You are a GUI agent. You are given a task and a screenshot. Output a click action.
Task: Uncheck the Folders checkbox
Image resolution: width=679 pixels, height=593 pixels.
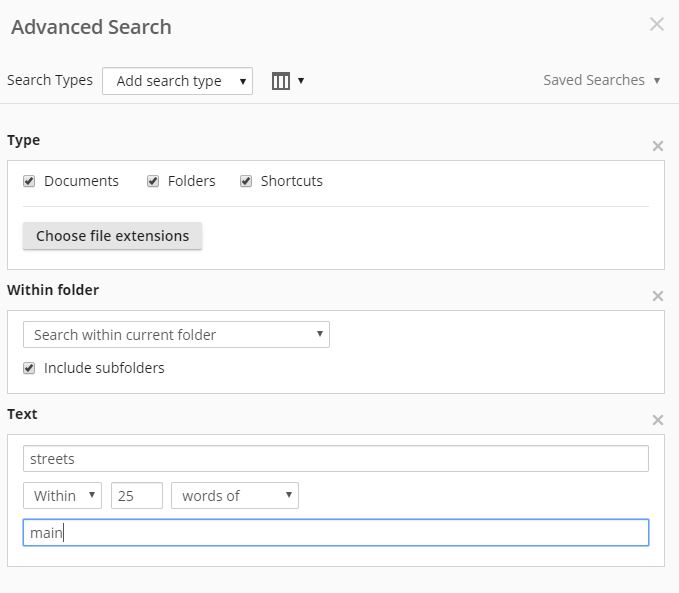point(153,181)
